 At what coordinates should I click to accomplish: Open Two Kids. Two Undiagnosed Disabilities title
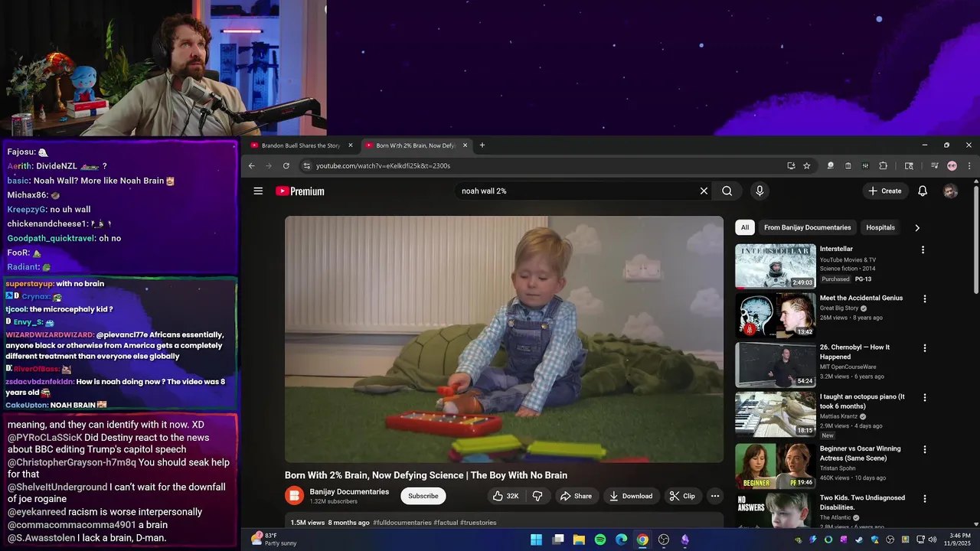point(862,502)
